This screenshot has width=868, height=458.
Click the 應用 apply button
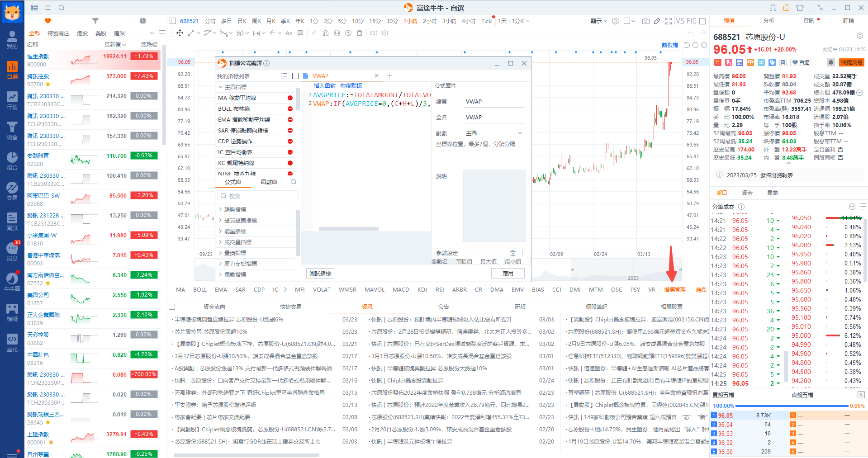point(508,273)
